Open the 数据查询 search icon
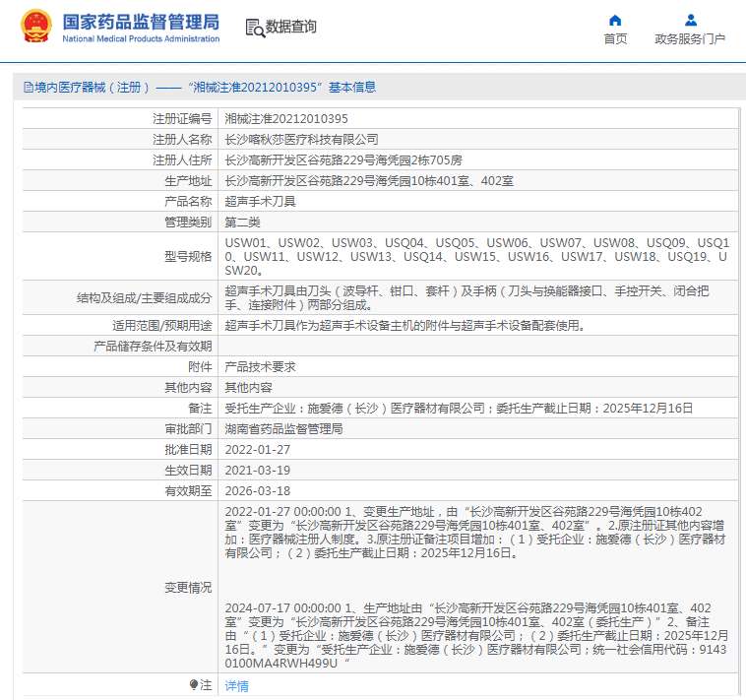The height and width of the screenshot is (700, 746). [255, 28]
